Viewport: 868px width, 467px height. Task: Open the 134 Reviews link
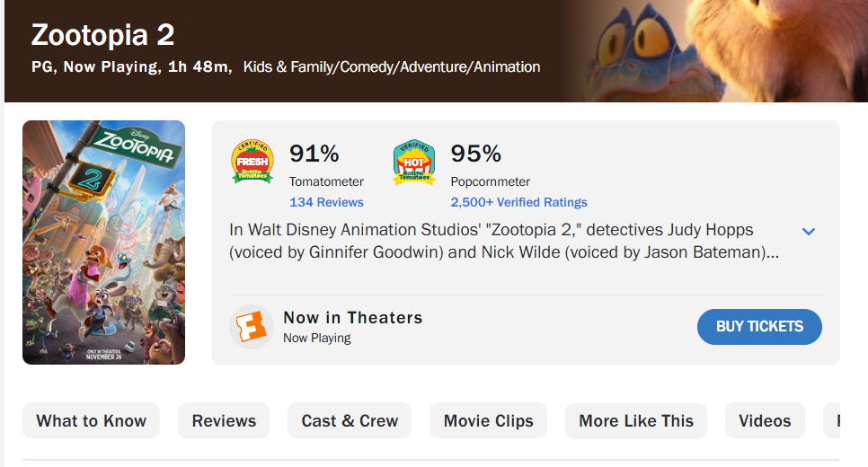click(x=326, y=202)
